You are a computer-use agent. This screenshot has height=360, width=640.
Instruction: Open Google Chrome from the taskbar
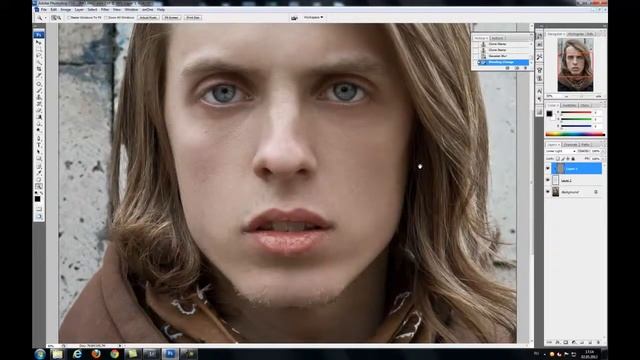click(x=115, y=354)
